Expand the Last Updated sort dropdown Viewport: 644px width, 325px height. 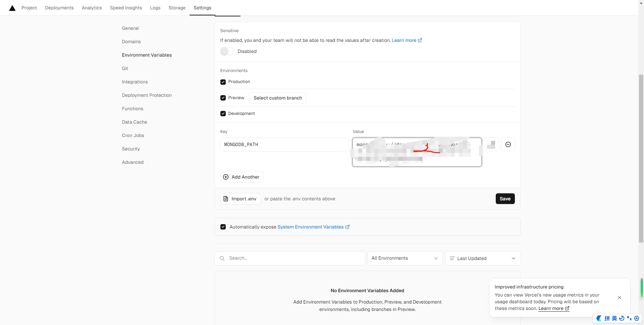coord(483,258)
